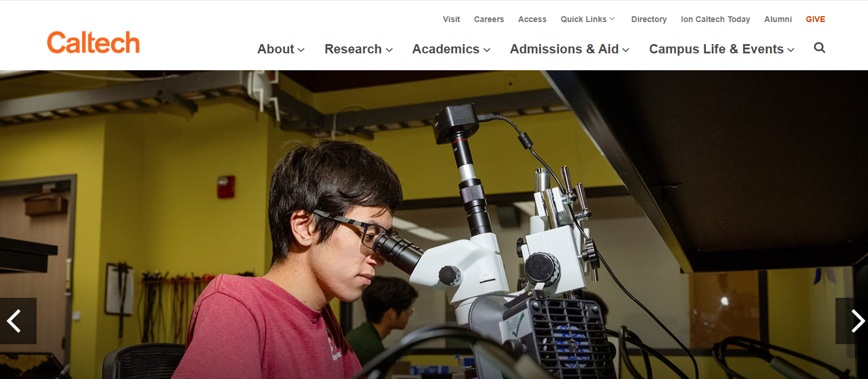This screenshot has width=868, height=379.
Task: Advance to next slide arrow
Action: click(x=852, y=321)
